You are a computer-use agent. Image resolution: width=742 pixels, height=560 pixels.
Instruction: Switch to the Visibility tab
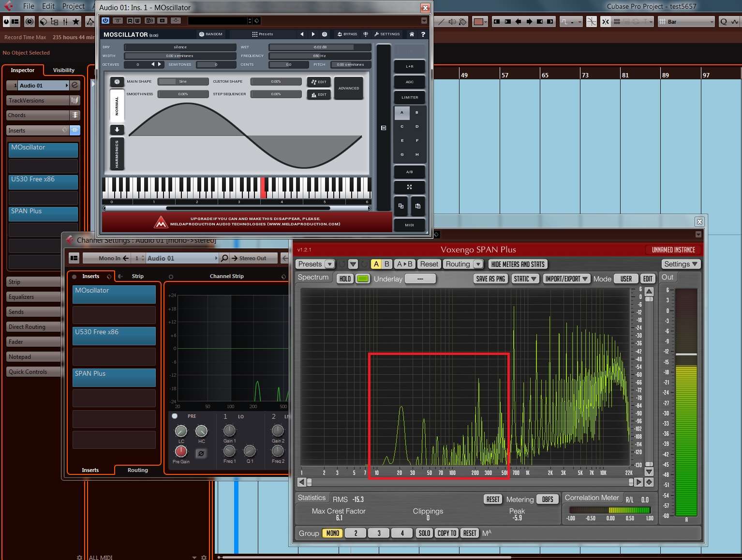[x=63, y=70]
